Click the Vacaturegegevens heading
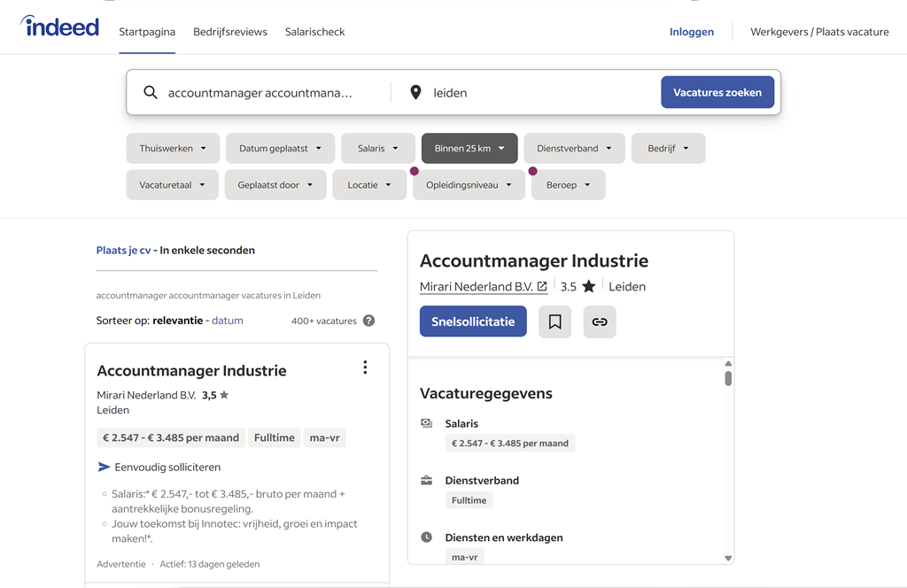 pos(486,393)
